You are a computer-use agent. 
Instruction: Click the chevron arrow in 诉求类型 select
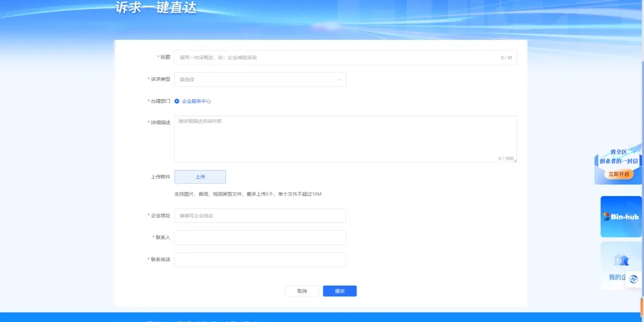click(339, 79)
